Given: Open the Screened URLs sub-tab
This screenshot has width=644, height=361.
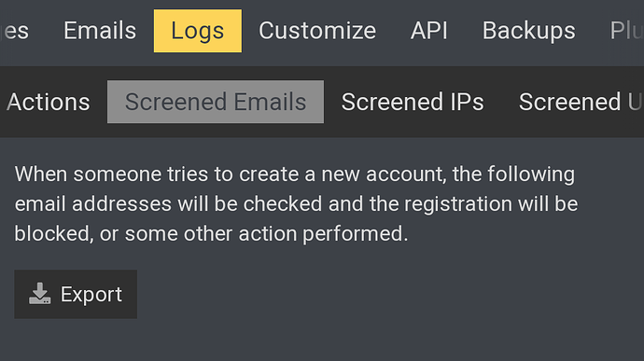Looking at the screenshot, I should [581, 102].
